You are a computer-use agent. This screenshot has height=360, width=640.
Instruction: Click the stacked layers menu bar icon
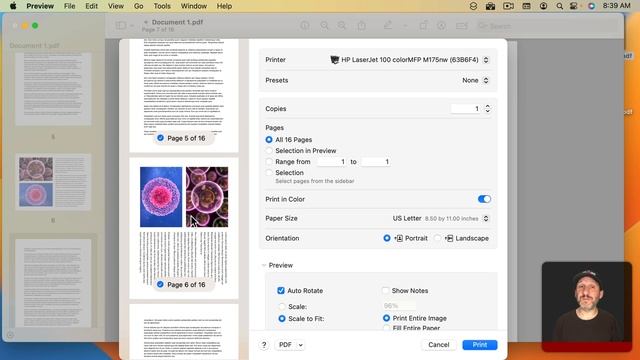coord(473,6)
